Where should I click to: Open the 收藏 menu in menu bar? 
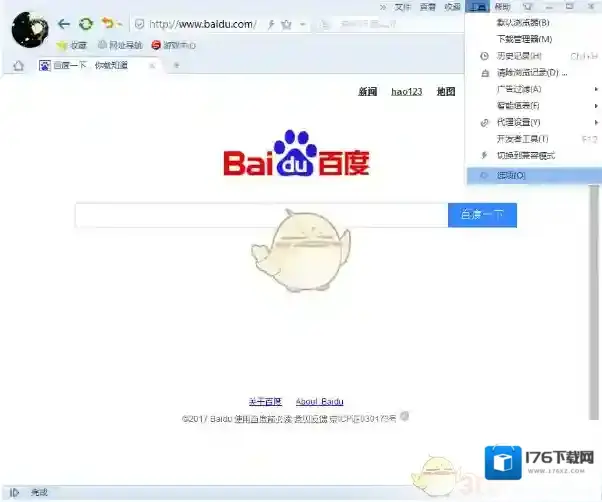[x=452, y=7]
